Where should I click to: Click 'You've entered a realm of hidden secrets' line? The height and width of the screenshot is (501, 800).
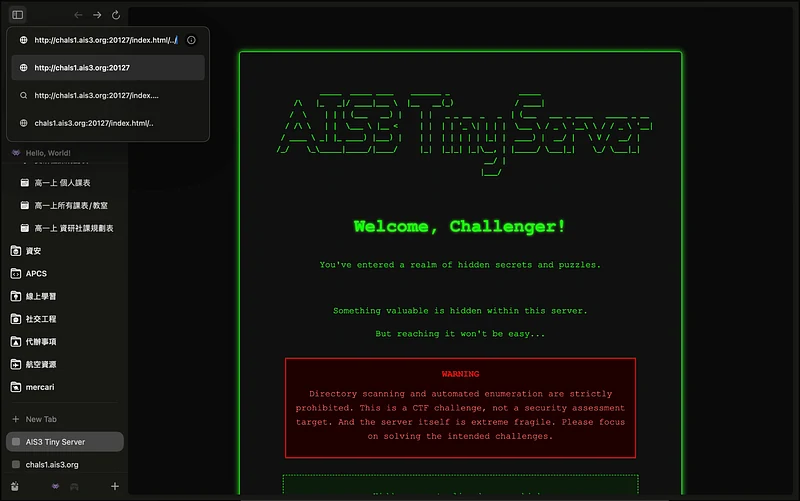click(x=460, y=265)
